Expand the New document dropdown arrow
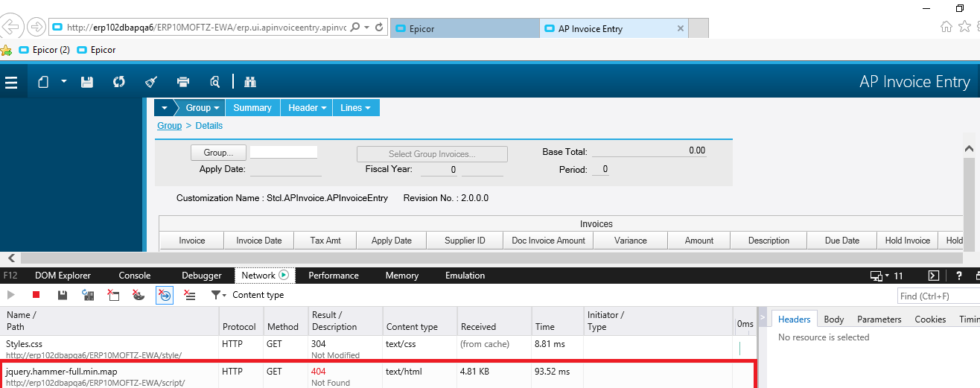The width and height of the screenshot is (980, 388). pyautogui.click(x=64, y=82)
